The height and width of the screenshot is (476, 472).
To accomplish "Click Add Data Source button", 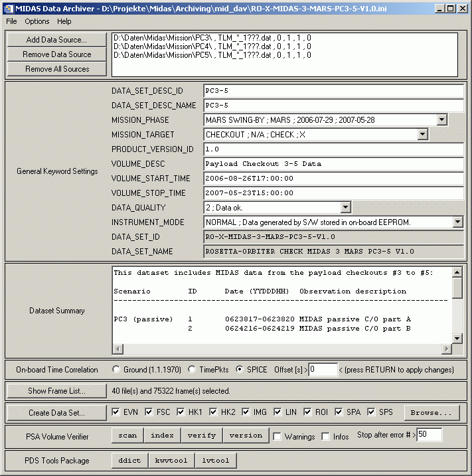I will [56, 40].
